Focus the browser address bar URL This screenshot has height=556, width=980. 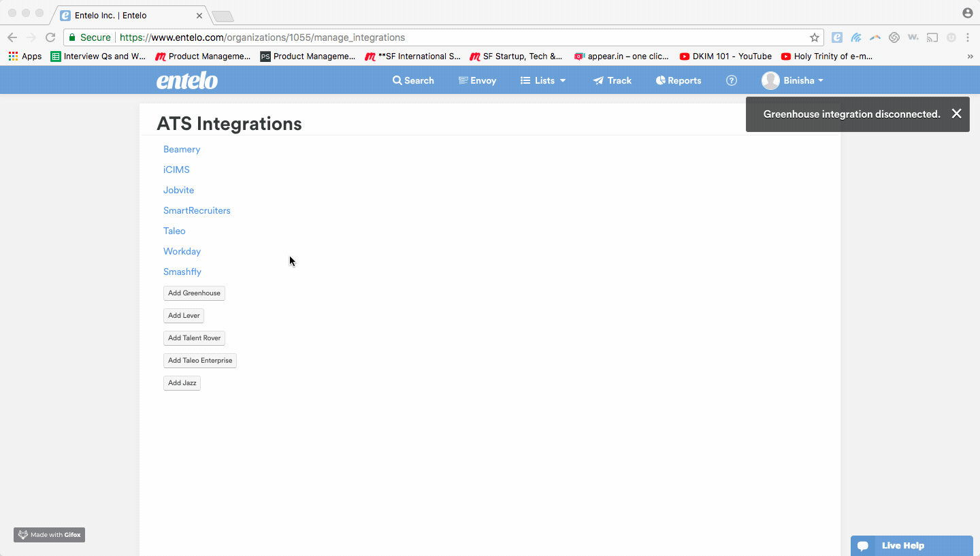(x=262, y=37)
